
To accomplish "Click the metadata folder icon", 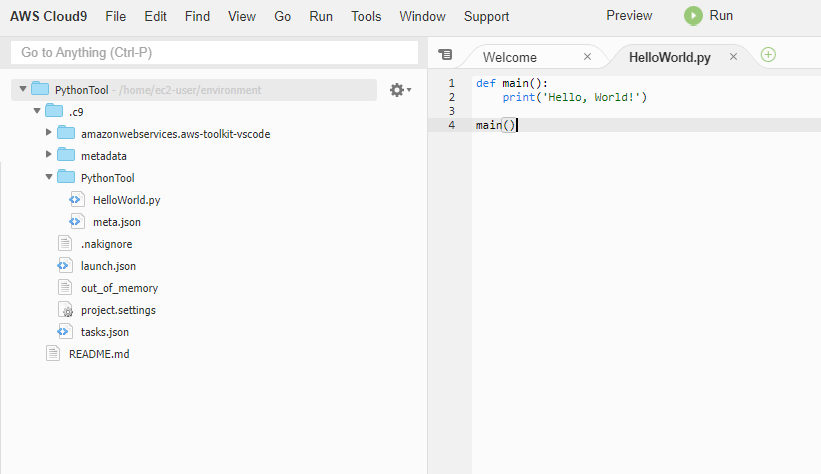I will [x=66, y=155].
